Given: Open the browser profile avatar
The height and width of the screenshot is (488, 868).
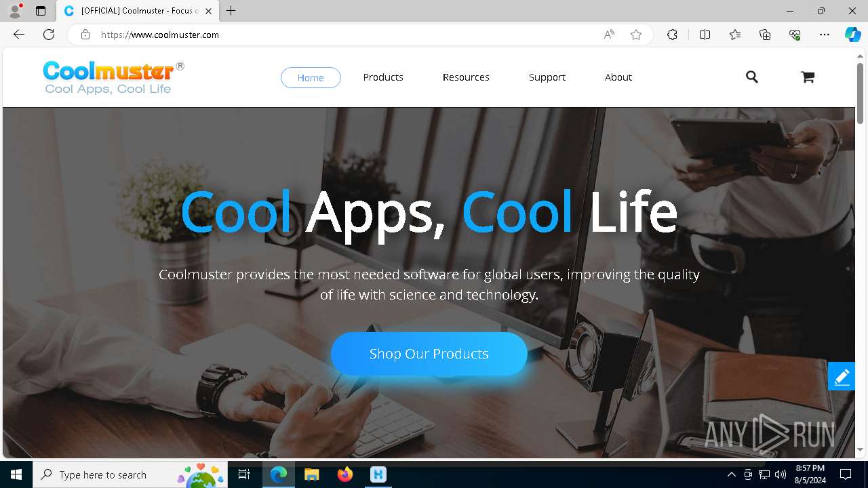Looking at the screenshot, I should (x=15, y=11).
